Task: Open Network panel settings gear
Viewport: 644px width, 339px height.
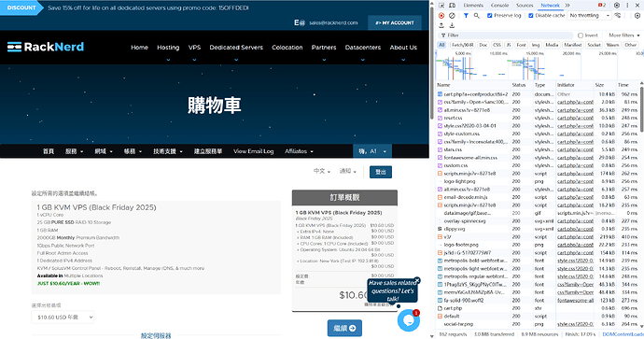Action: coord(637,16)
